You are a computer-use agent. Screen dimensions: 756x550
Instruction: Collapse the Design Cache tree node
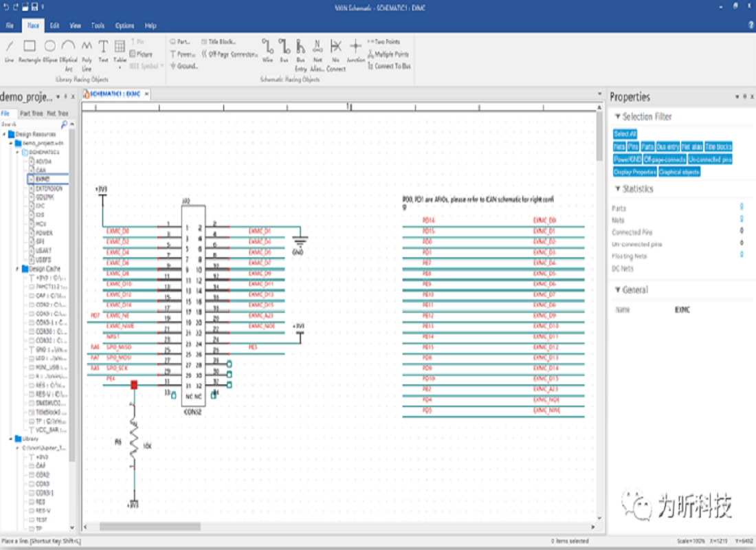19,269
